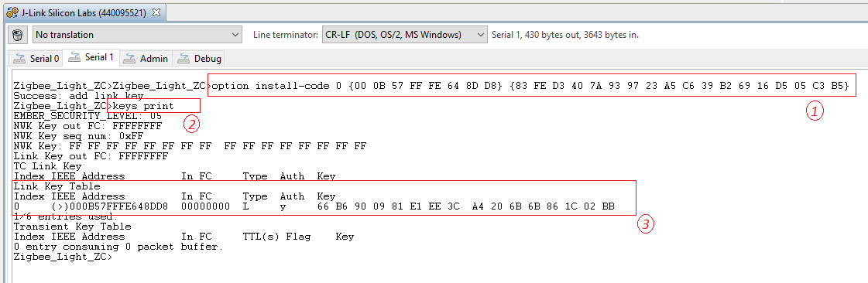The height and width of the screenshot is (283, 868).
Task: Expand the CR-LF line terminator dropdown
Action: coord(405,35)
